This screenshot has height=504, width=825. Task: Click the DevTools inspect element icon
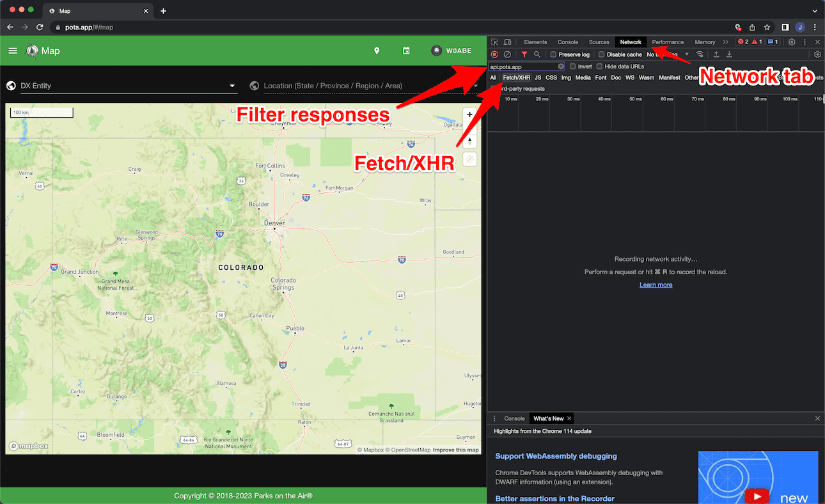494,42
